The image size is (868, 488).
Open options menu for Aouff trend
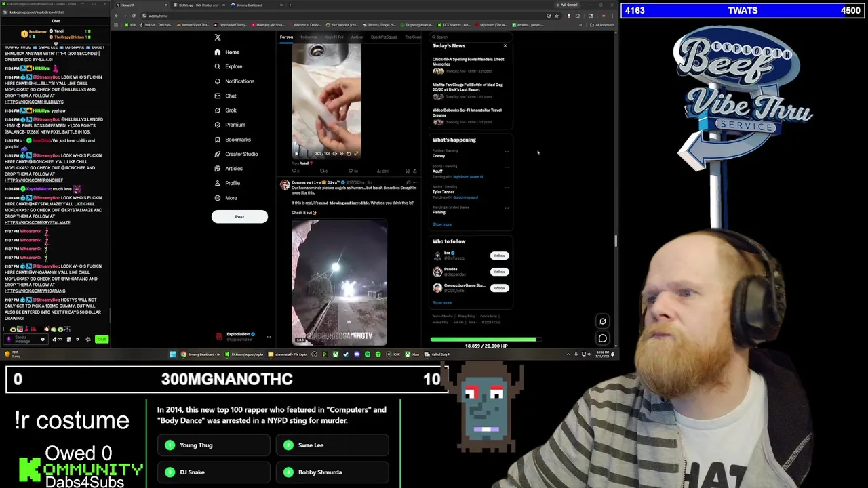pos(507,168)
